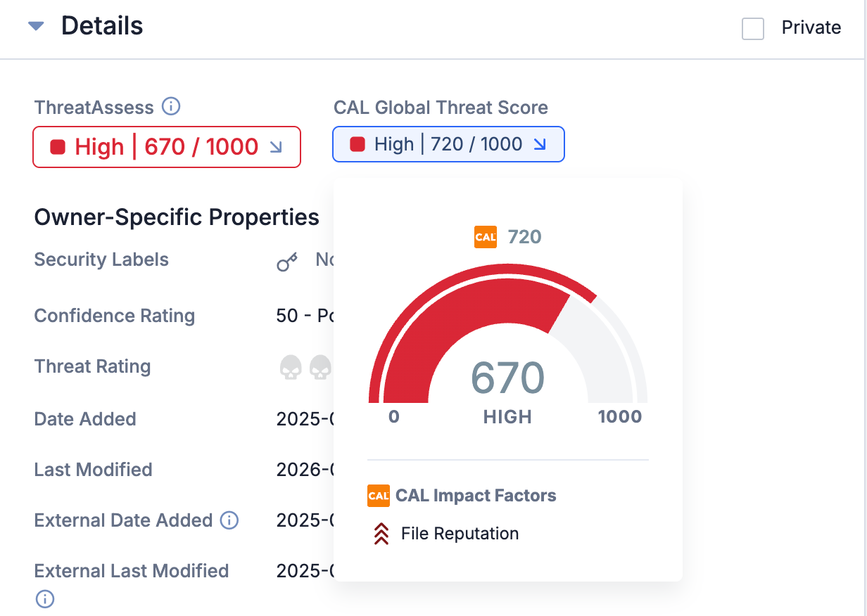Enable the Private checkbox
The width and height of the screenshot is (867, 616).
(x=753, y=29)
